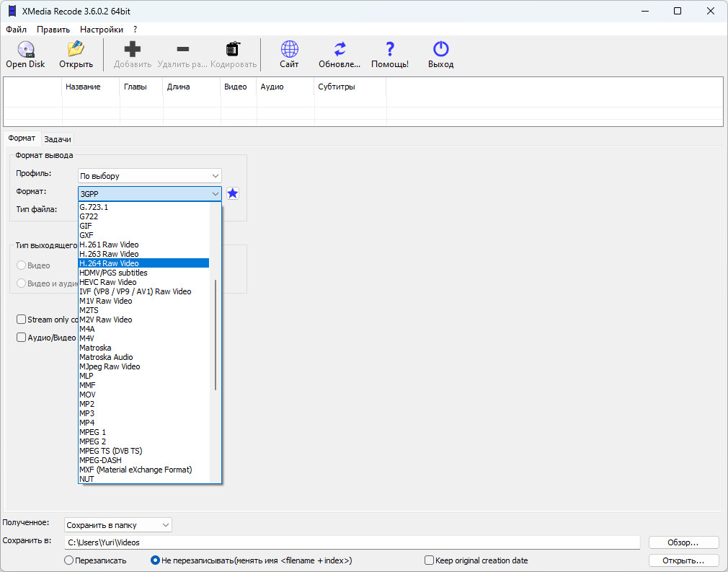Screen dimensions: 728x572
Task: Select HEVC Raw Video format
Action: click(144, 282)
